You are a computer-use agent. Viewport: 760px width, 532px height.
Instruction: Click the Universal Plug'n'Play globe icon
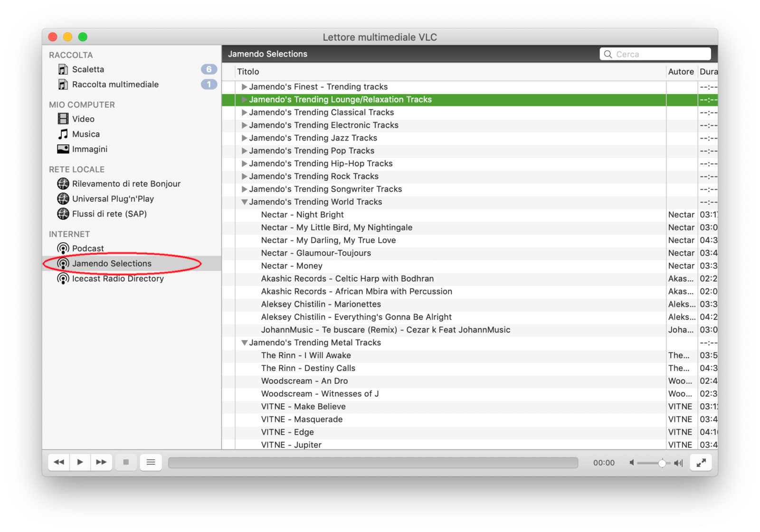tap(63, 199)
